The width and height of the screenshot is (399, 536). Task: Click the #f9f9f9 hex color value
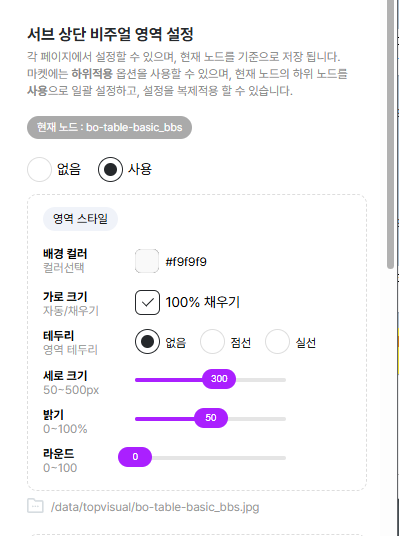click(x=186, y=262)
